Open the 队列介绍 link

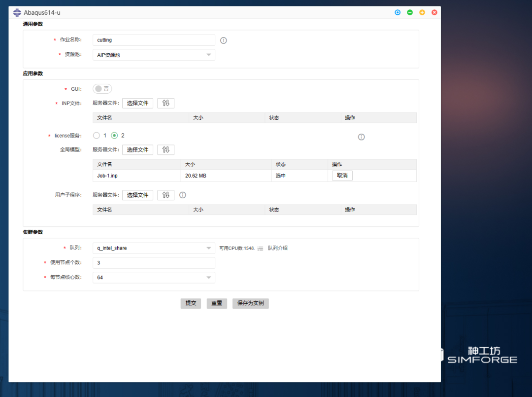click(x=278, y=248)
